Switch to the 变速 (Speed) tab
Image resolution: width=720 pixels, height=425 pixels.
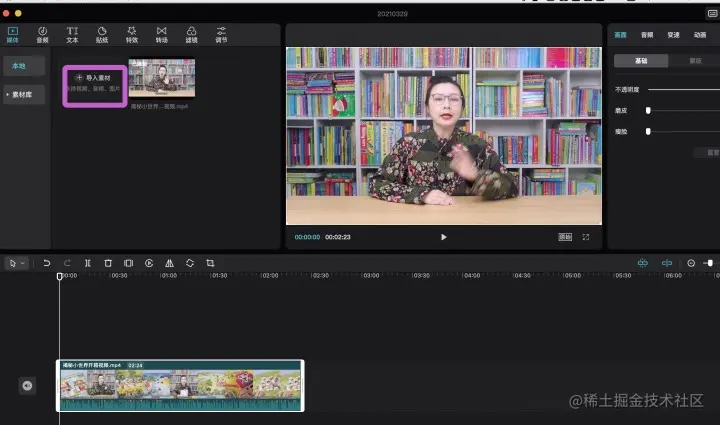pyautogui.click(x=674, y=35)
